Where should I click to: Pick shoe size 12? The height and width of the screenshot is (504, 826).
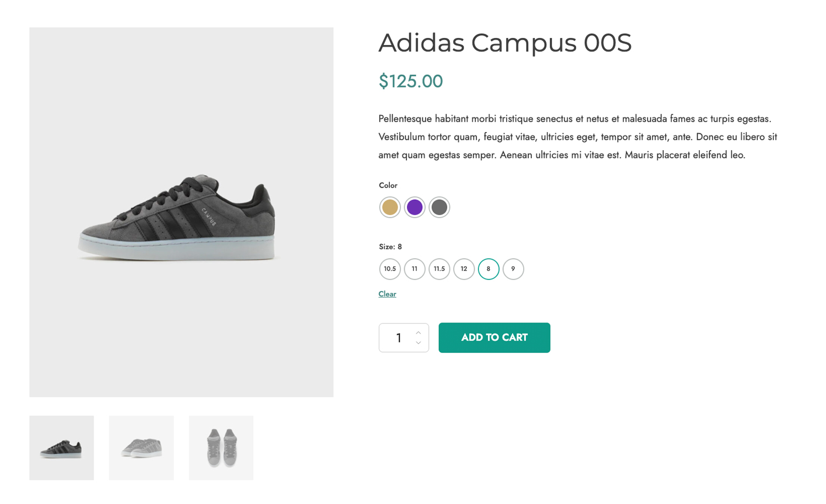[464, 269]
